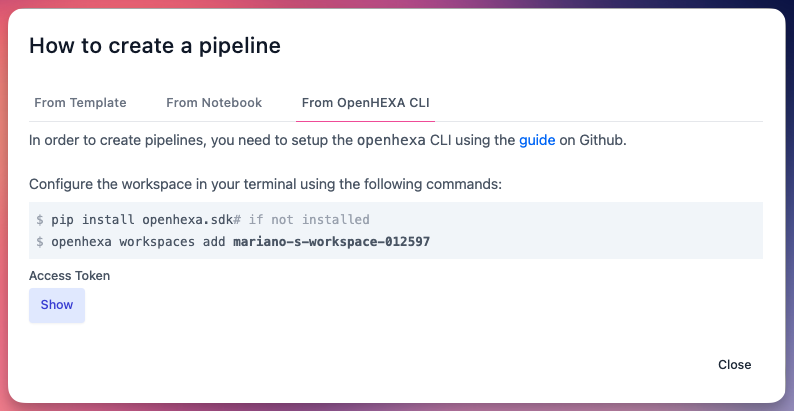
Task: Select workspace slug mariano-s-workspace-012597
Action: coord(331,242)
